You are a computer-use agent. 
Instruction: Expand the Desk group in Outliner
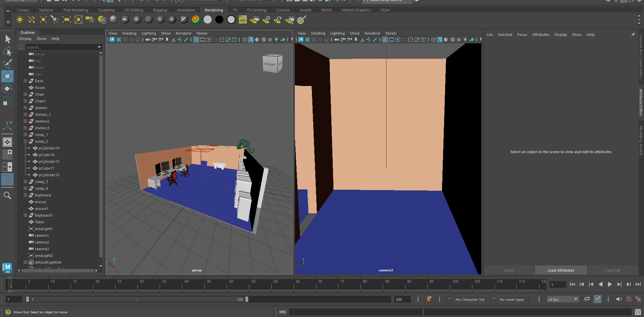pos(25,81)
